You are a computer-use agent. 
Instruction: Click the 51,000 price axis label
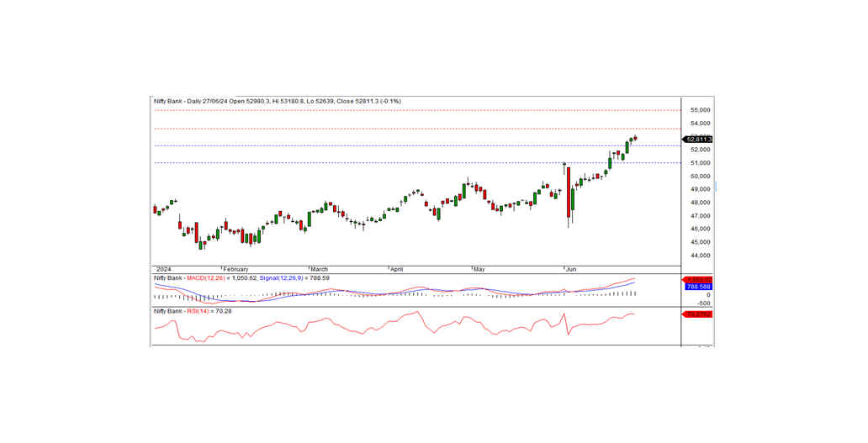click(x=701, y=163)
